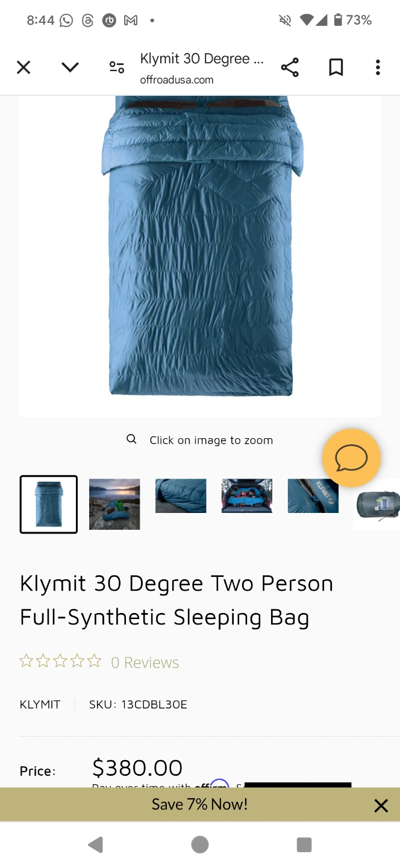
Task: Bookmark this page with bookmark icon
Action: click(336, 68)
